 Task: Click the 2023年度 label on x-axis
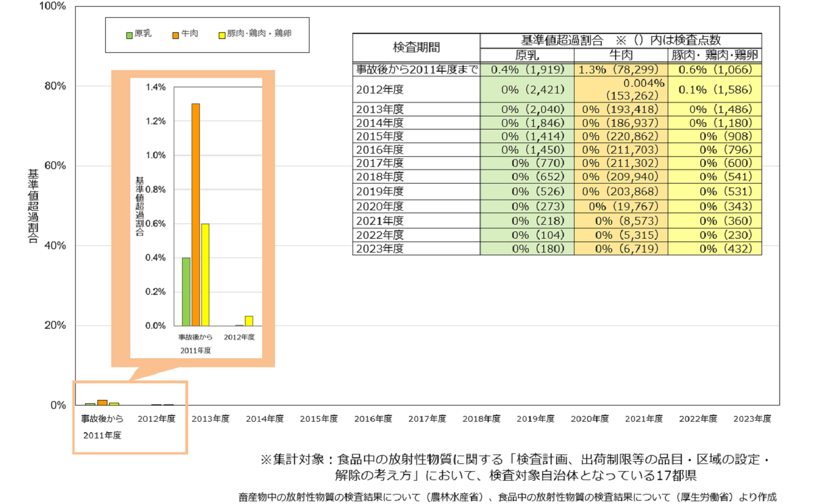(x=752, y=419)
